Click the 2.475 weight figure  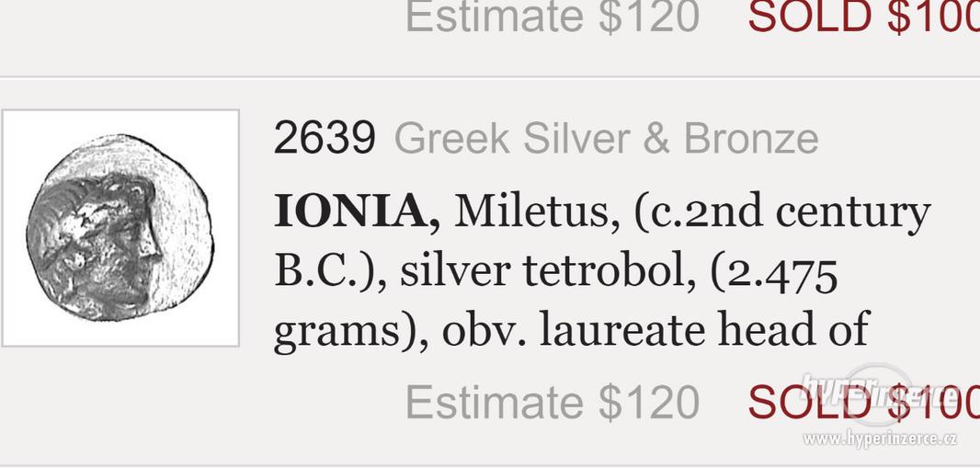781,273
